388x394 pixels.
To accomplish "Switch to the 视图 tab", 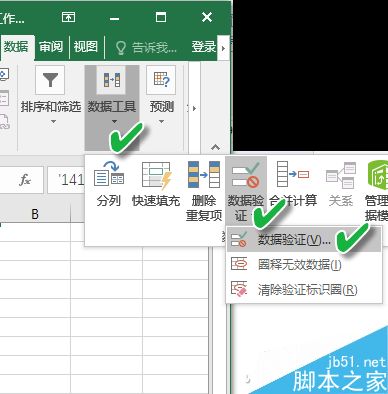I will 86,47.
